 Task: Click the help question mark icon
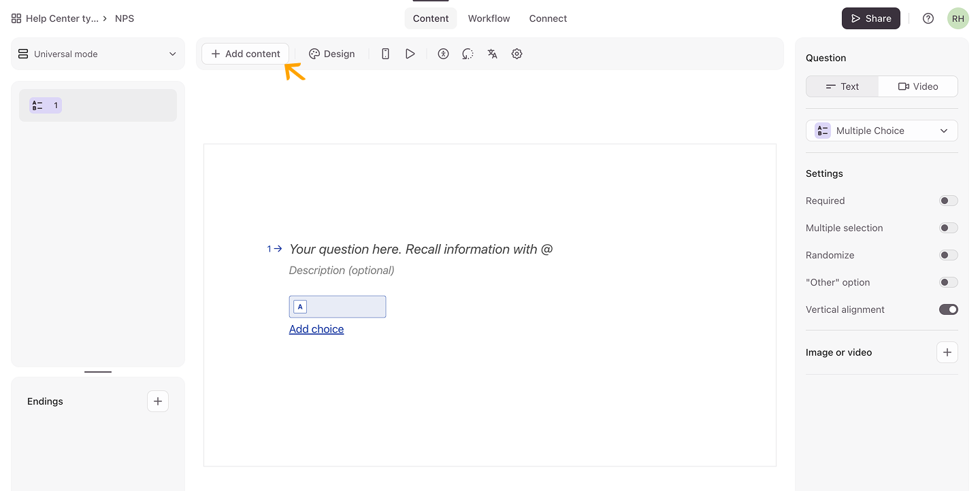click(x=928, y=18)
